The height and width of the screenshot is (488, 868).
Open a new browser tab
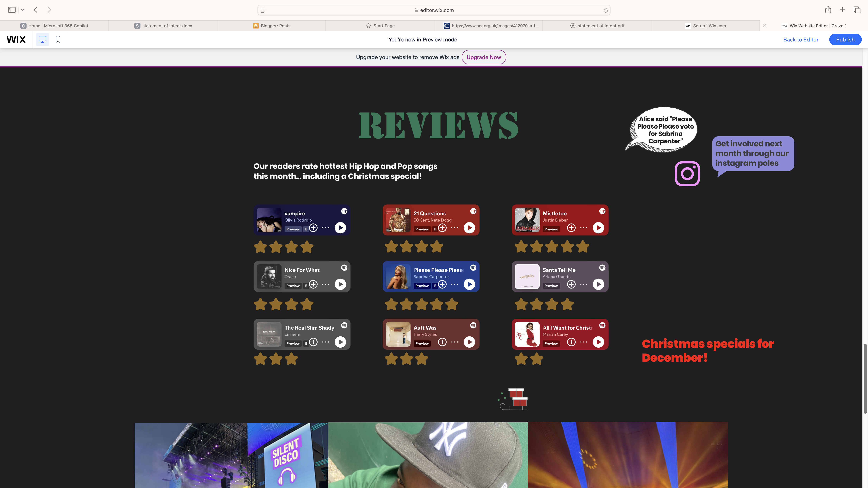click(x=842, y=10)
